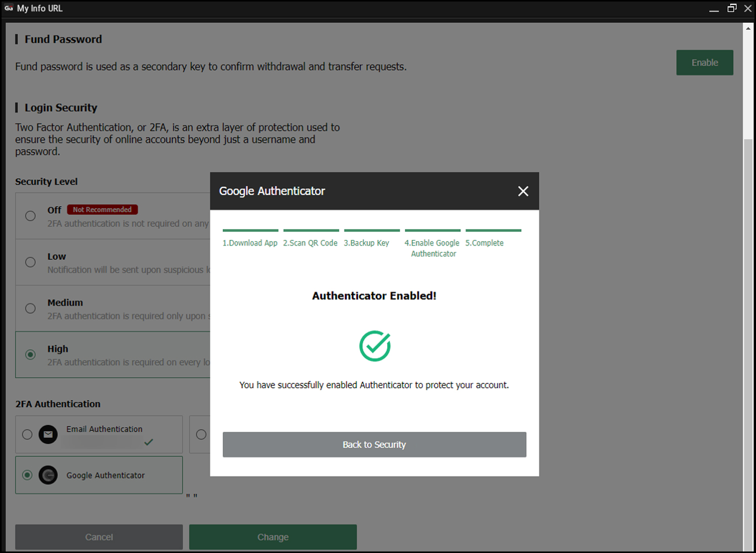Click the successfully enabled Authenticator message

tap(374, 385)
